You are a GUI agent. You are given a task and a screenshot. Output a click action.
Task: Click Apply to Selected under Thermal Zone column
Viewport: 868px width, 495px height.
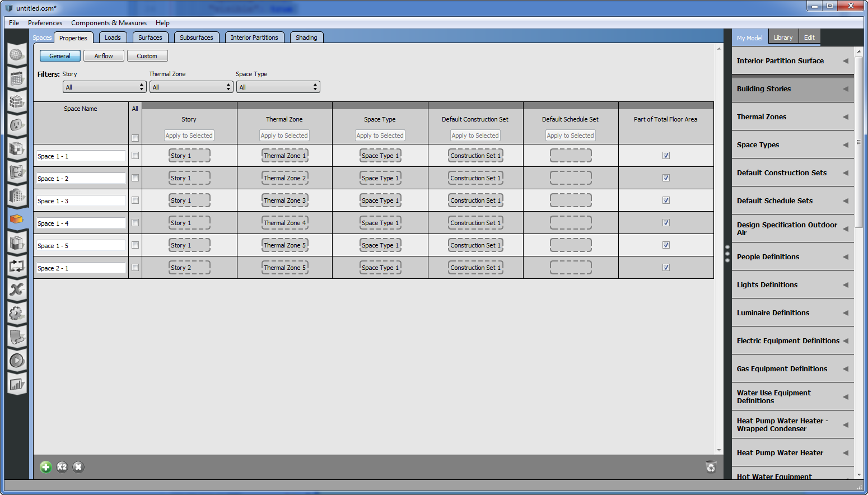(284, 136)
